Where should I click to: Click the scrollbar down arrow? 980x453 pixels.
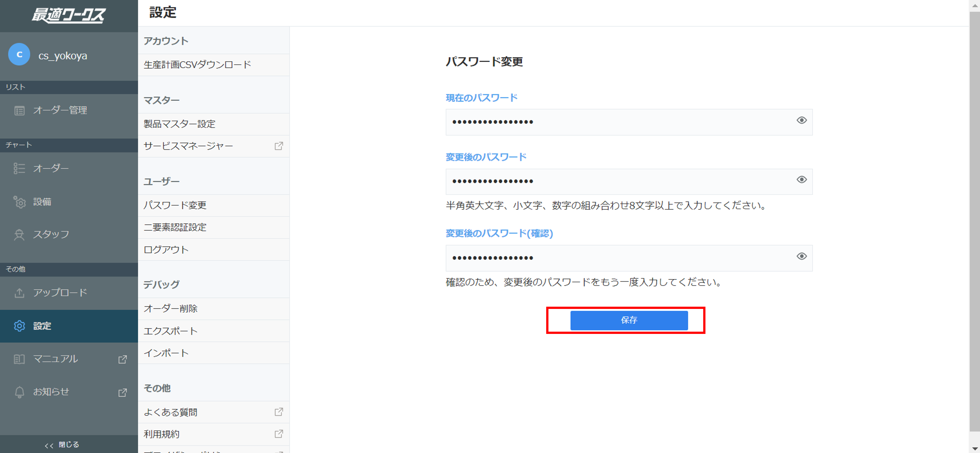[975, 449]
